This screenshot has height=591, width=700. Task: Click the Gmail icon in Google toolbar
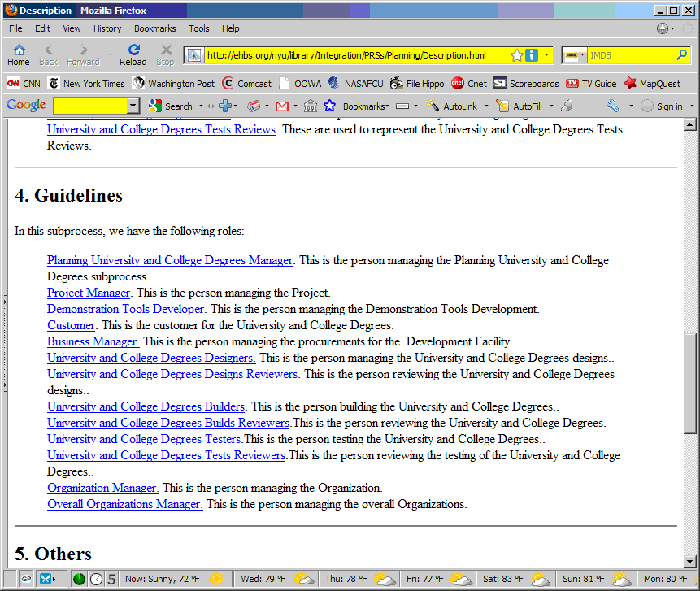pyautogui.click(x=282, y=106)
